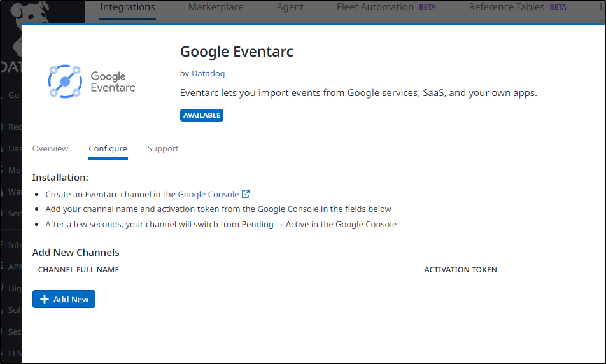The width and height of the screenshot is (606, 364).
Task: Switch to the Agent tab
Action: (290, 8)
